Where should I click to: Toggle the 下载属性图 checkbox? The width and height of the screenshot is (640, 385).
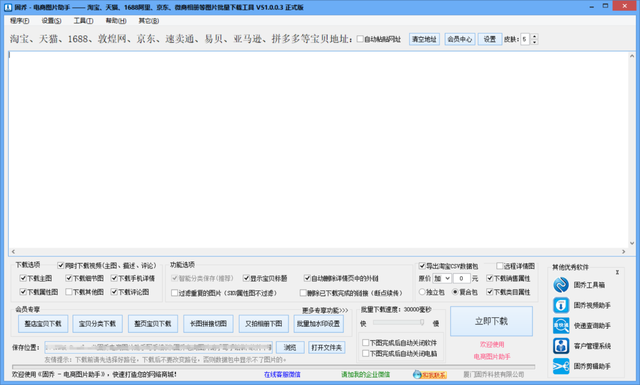click(x=23, y=292)
